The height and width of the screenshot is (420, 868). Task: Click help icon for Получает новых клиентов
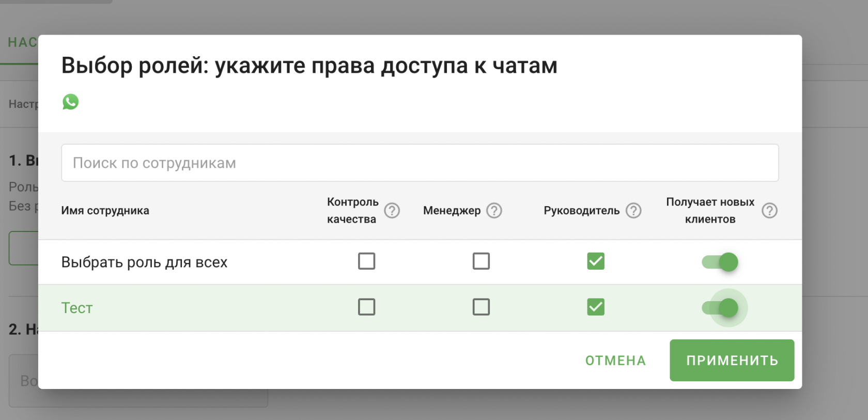click(769, 211)
